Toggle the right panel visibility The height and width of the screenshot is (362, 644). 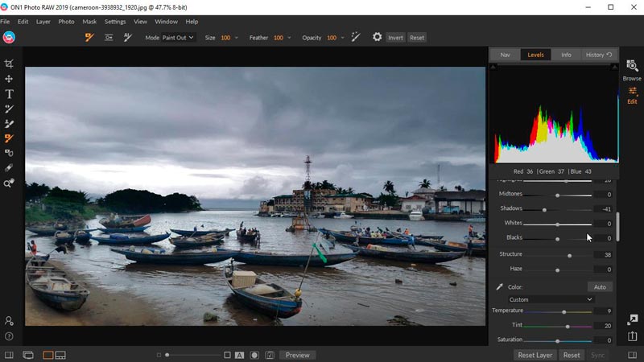point(634,355)
